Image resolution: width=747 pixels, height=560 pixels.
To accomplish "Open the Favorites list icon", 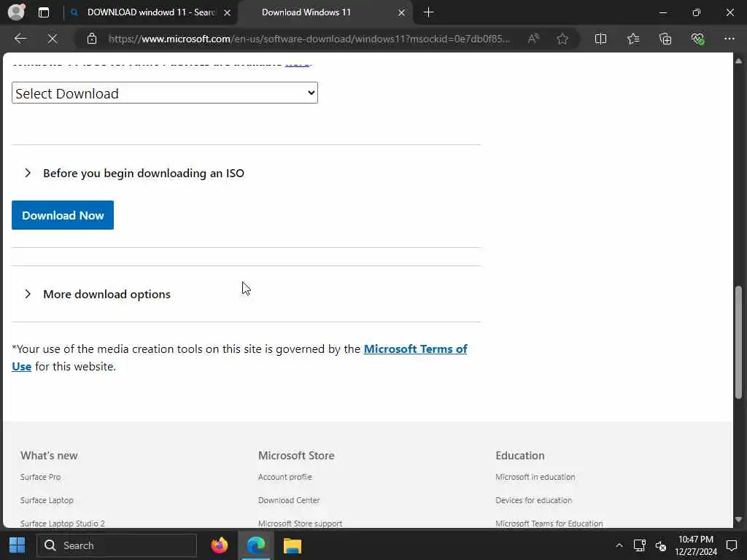I will coord(633,39).
